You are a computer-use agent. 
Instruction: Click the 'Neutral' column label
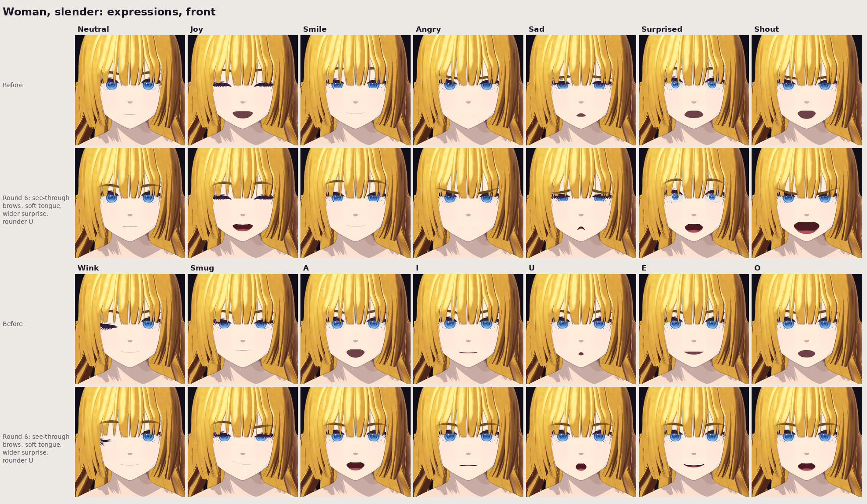[93, 29]
